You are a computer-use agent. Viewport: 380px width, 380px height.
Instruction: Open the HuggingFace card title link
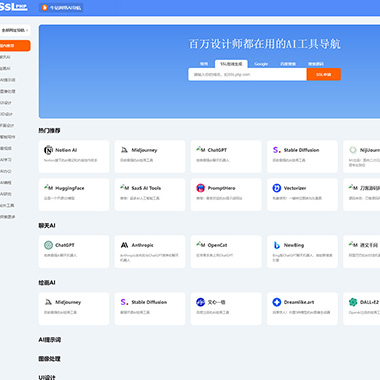pyautogui.click(x=70, y=188)
